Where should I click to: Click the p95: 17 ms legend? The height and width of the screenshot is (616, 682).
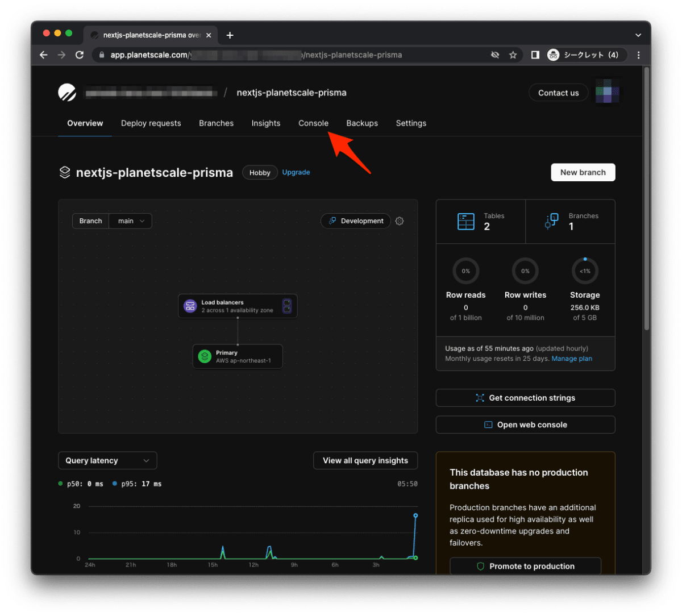point(137,484)
